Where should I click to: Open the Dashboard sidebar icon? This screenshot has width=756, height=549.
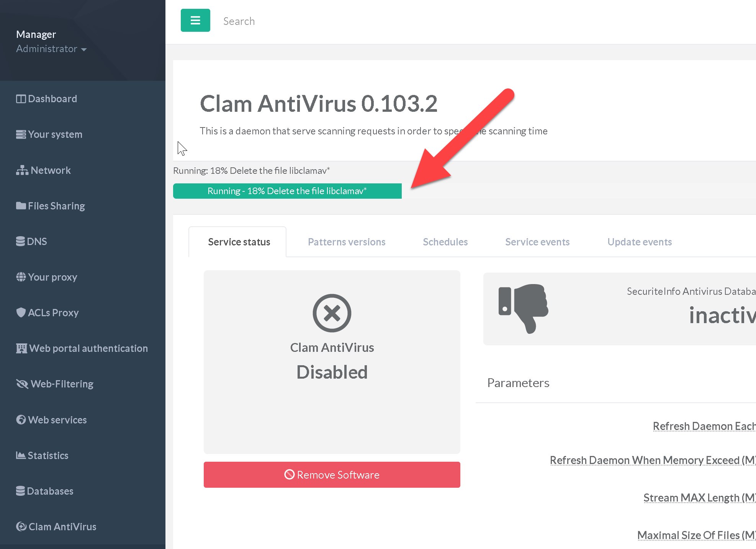pos(21,99)
